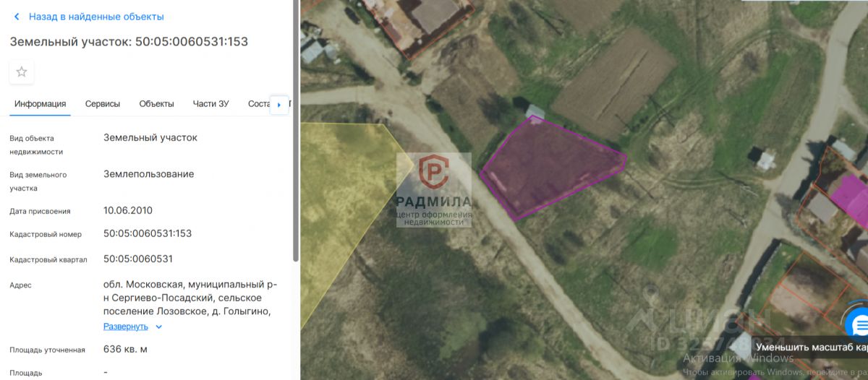Open the Информация tab
Screen dimensions: 868x380
(x=41, y=104)
